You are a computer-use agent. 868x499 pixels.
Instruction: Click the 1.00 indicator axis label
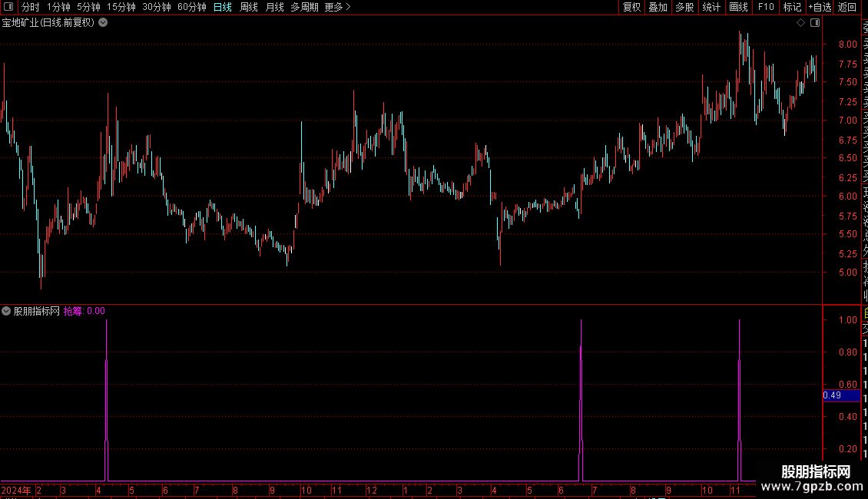coord(847,320)
